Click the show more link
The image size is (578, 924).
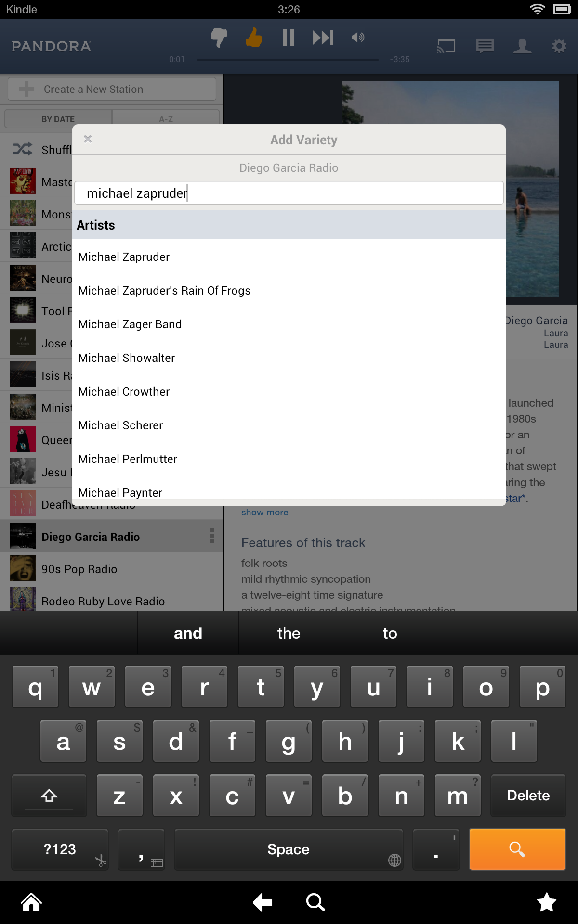coord(264,513)
